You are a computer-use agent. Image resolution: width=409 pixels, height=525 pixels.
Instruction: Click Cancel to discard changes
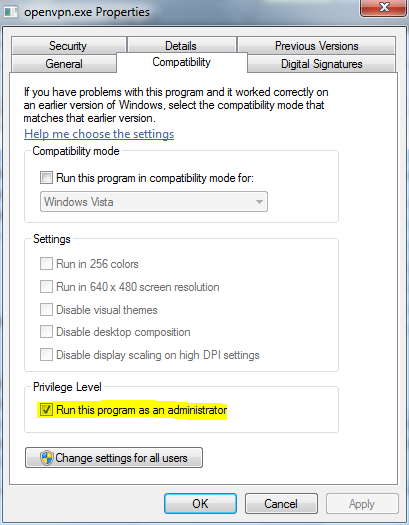(x=281, y=503)
